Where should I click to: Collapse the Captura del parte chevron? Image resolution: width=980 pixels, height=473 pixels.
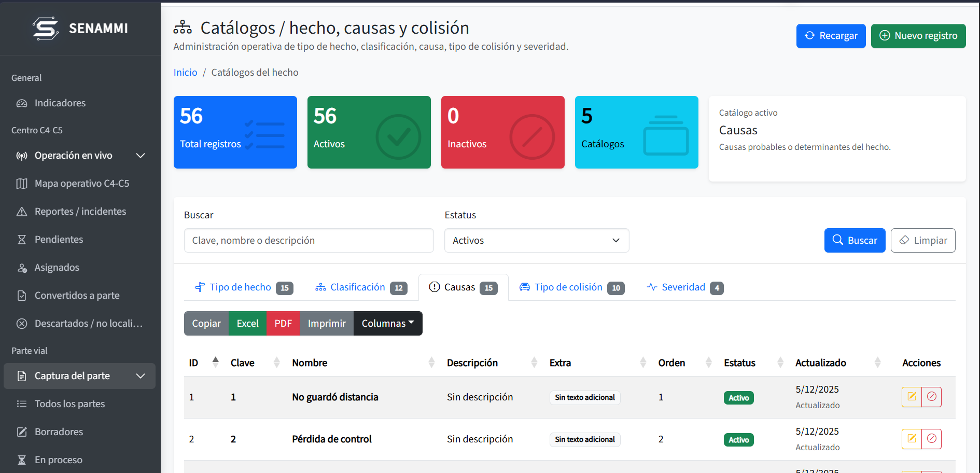point(141,376)
